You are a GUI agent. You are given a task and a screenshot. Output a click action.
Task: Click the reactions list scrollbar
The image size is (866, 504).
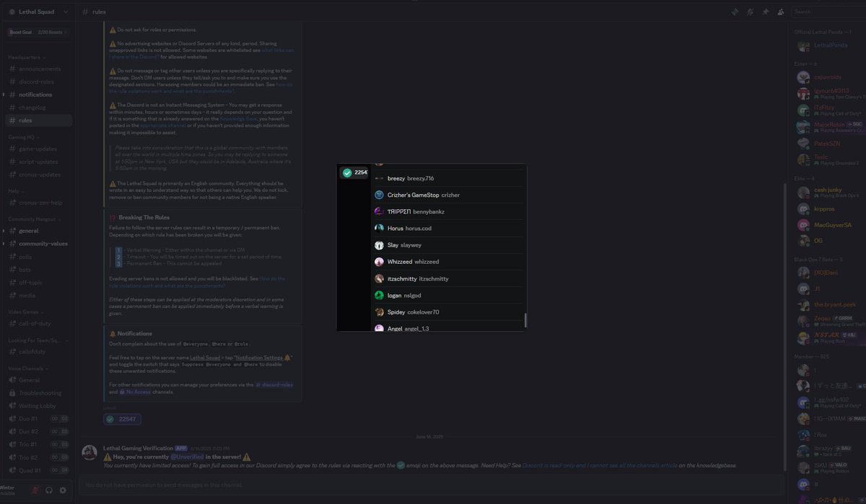pyautogui.click(x=525, y=320)
